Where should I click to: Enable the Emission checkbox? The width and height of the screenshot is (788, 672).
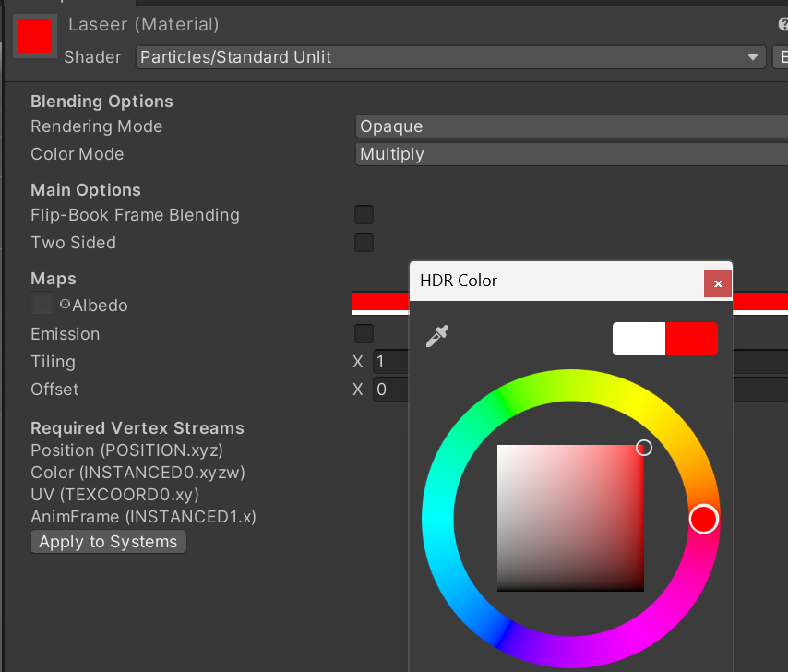coord(364,334)
